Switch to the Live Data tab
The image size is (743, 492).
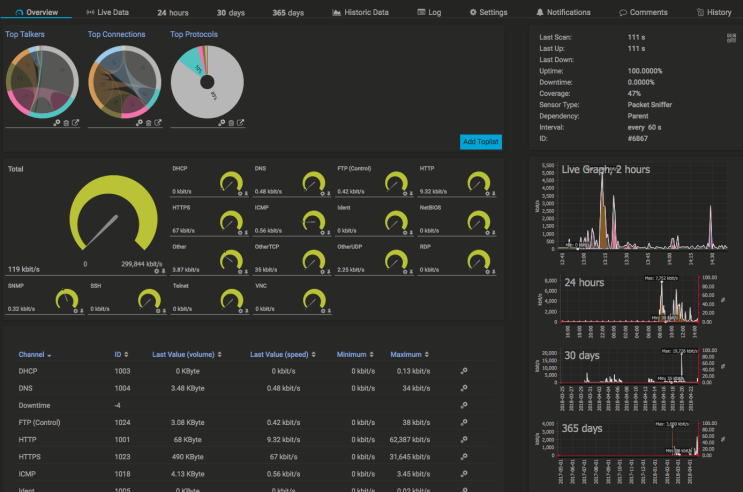point(108,12)
